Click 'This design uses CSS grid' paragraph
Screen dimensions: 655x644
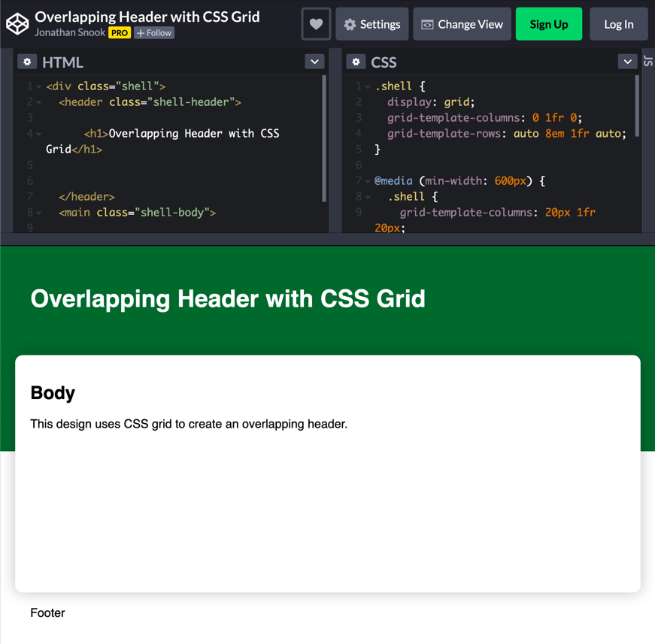point(189,424)
